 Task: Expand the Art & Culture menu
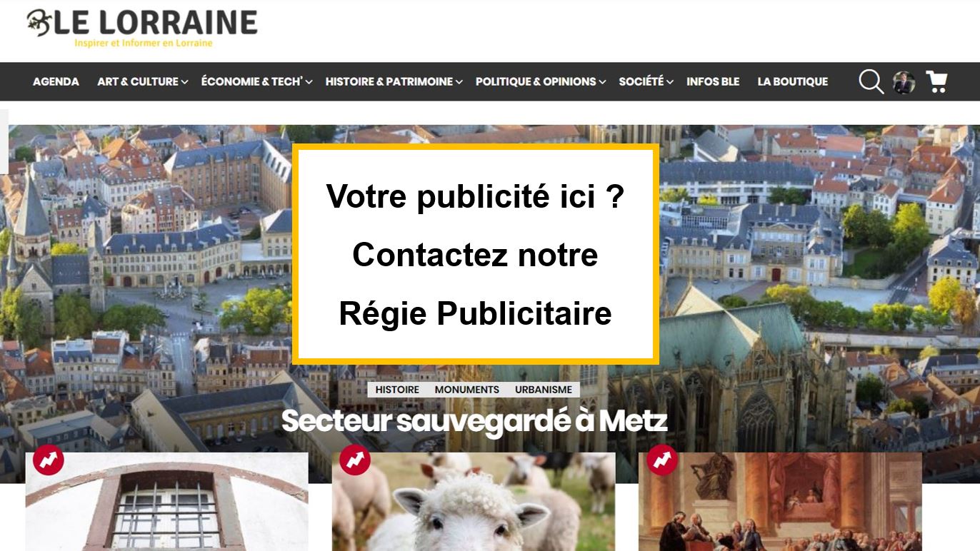pos(142,81)
